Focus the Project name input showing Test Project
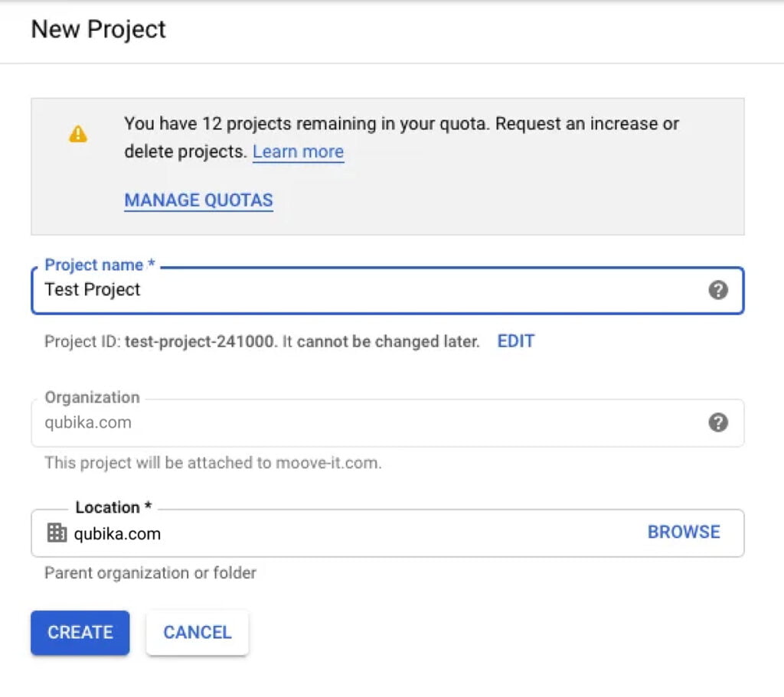Screen dimensions: 784x697 (306, 290)
